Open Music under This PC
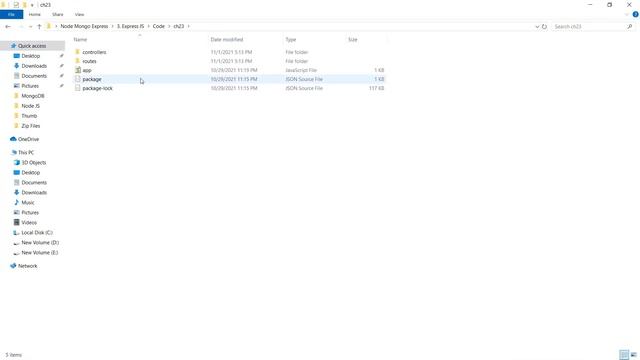 (x=28, y=202)
